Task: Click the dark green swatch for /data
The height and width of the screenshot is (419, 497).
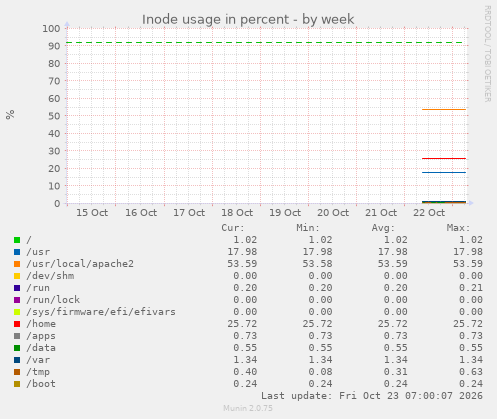Action: 17,348
